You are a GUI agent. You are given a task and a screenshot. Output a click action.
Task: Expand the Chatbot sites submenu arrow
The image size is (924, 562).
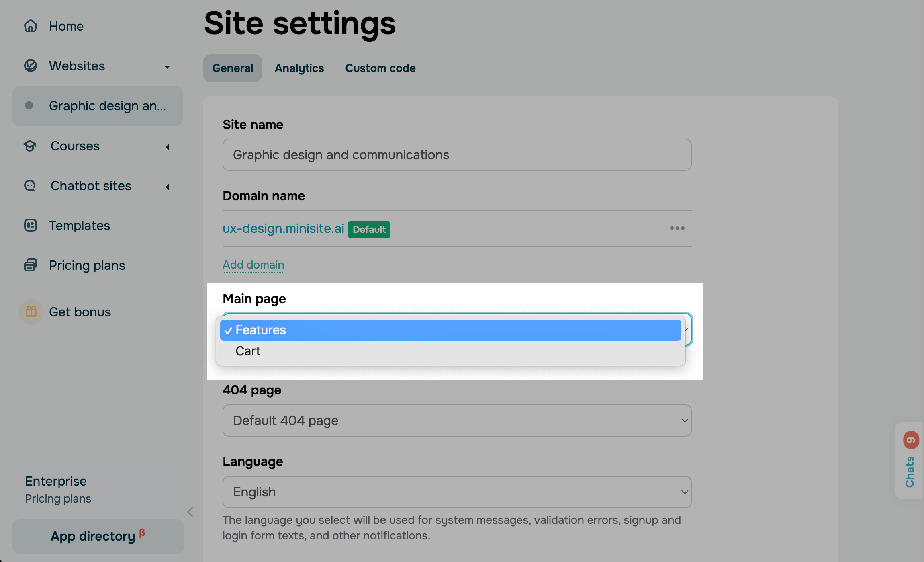point(167,187)
